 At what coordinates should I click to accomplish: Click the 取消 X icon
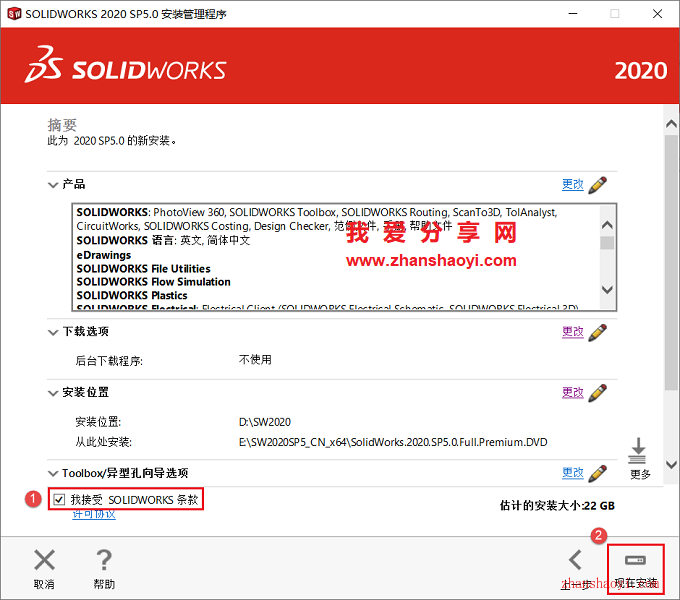pos(44,560)
